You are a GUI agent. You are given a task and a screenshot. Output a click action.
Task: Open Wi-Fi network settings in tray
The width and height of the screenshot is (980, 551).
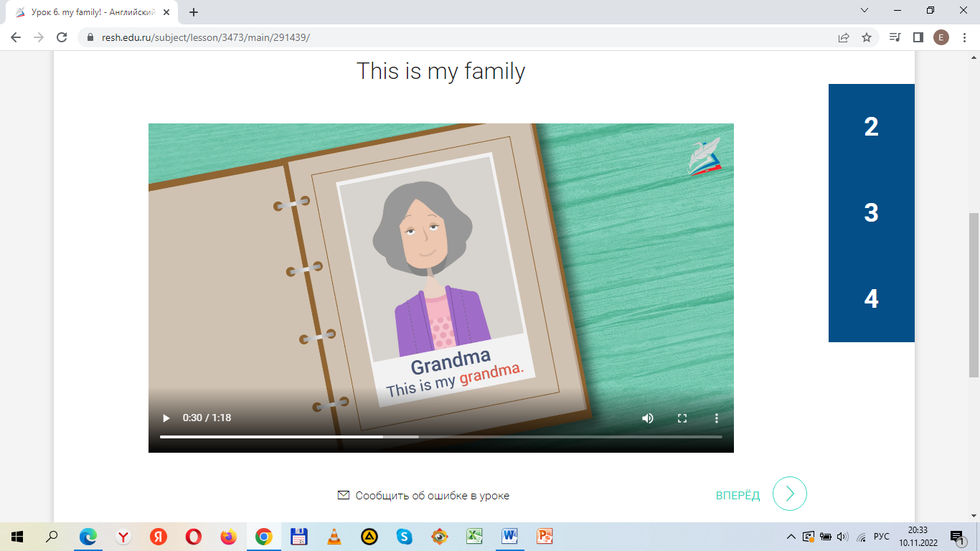[x=861, y=537]
